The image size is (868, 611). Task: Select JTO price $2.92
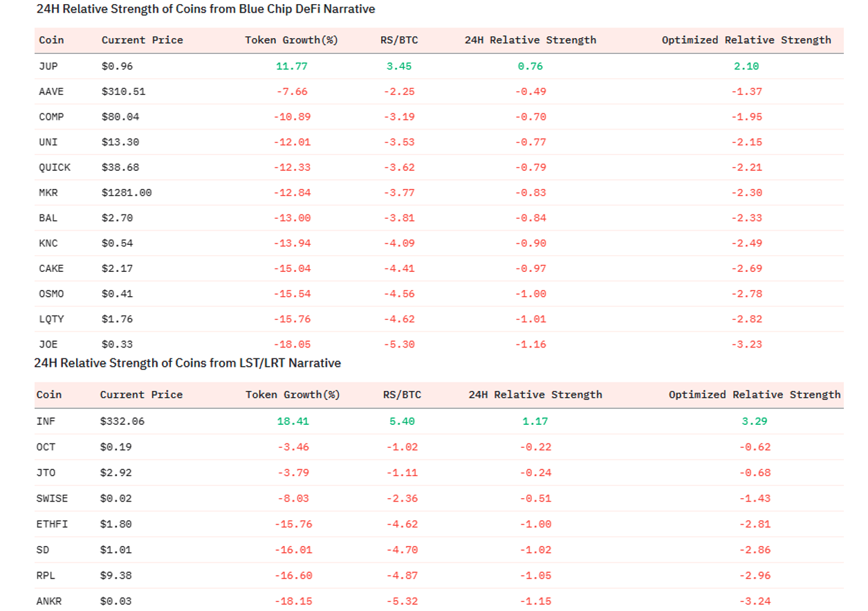click(x=116, y=473)
